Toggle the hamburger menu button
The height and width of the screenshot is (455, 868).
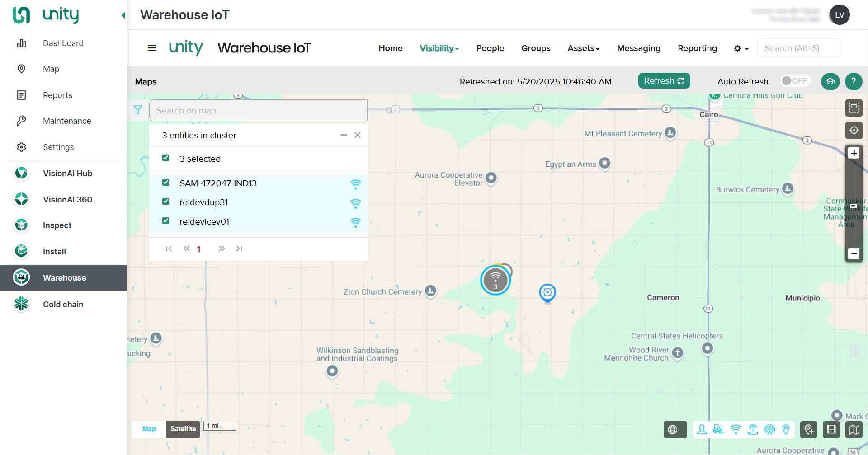click(x=152, y=48)
